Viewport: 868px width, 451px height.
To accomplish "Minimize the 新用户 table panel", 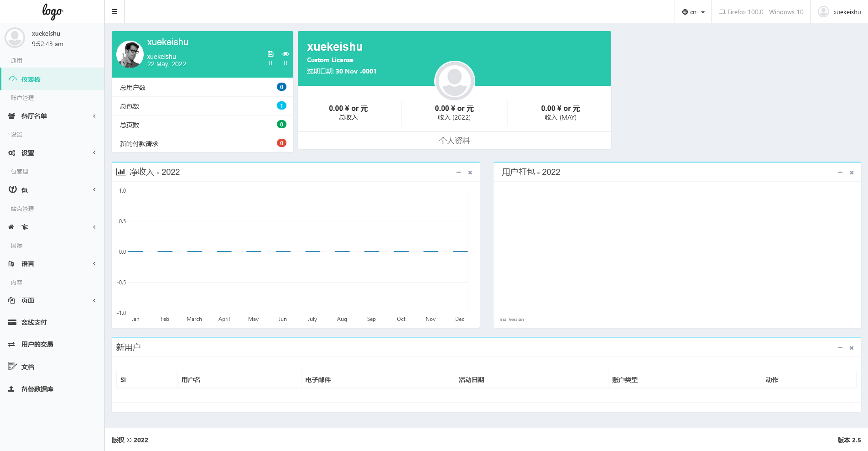I will click(840, 348).
